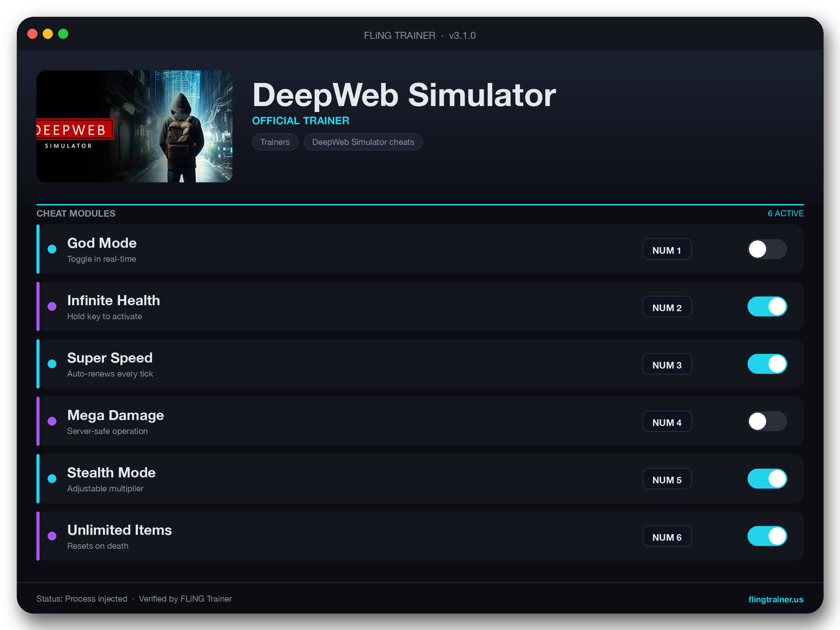
Task: Select the NUM 4 hotkey badge
Action: click(x=667, y=421)
